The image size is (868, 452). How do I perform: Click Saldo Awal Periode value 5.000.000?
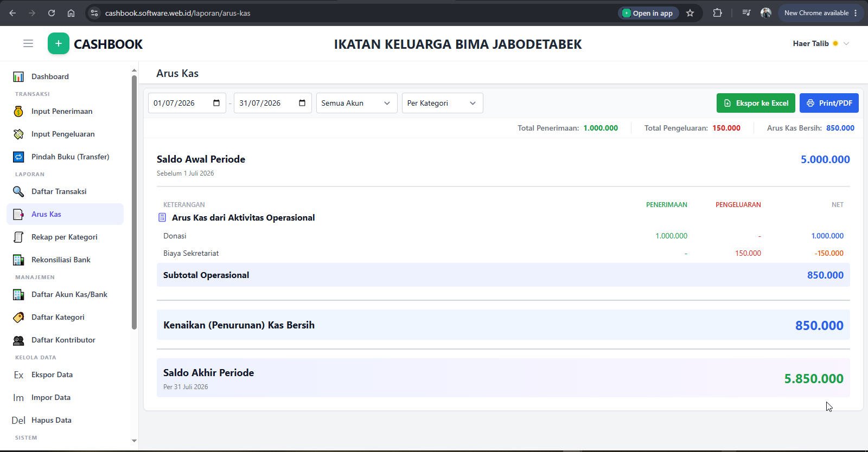(825, 159)
